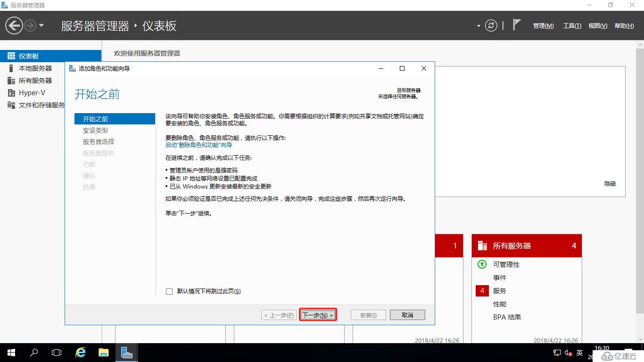This screenshot has width=644, height=362.
Task: Open Task View on the taskbar
Action: click(57, 353)
